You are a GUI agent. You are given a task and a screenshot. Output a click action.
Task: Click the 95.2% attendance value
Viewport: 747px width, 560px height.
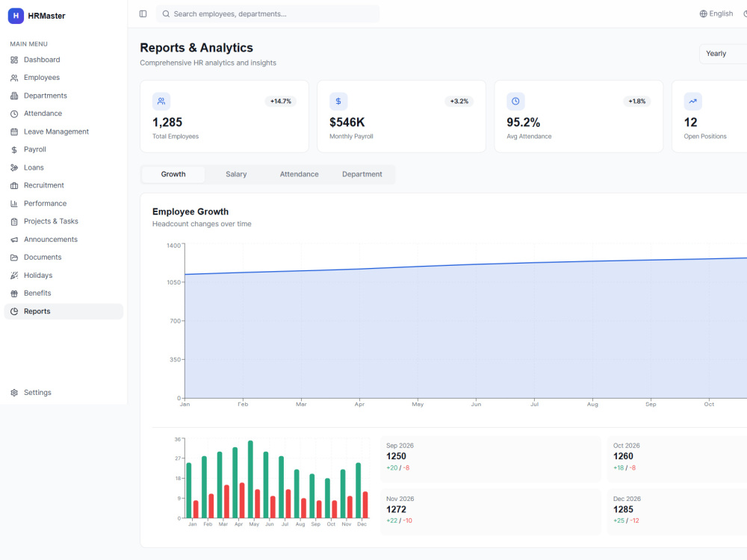coord(524,122)
